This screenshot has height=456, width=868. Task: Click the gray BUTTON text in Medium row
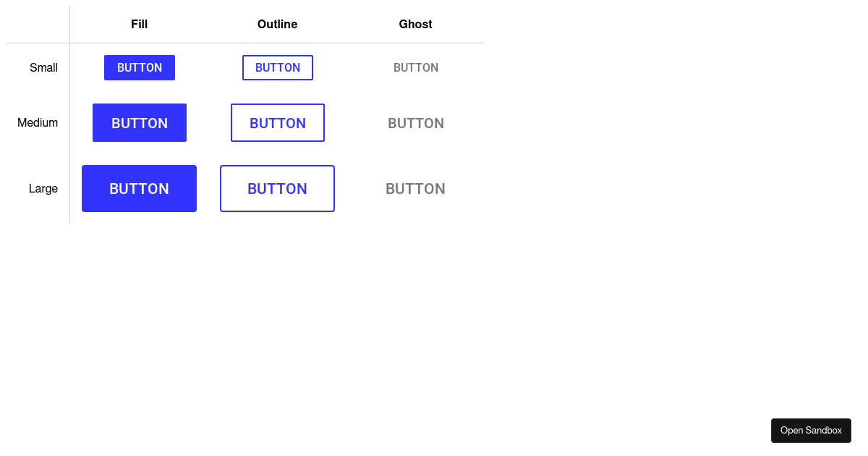pyautogui.click(x=415, y=123)
